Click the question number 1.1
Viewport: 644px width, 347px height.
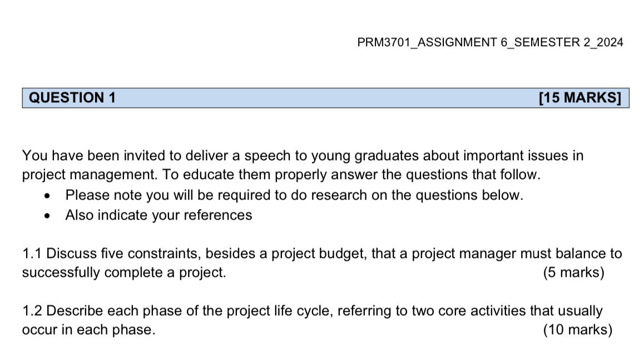32,254
